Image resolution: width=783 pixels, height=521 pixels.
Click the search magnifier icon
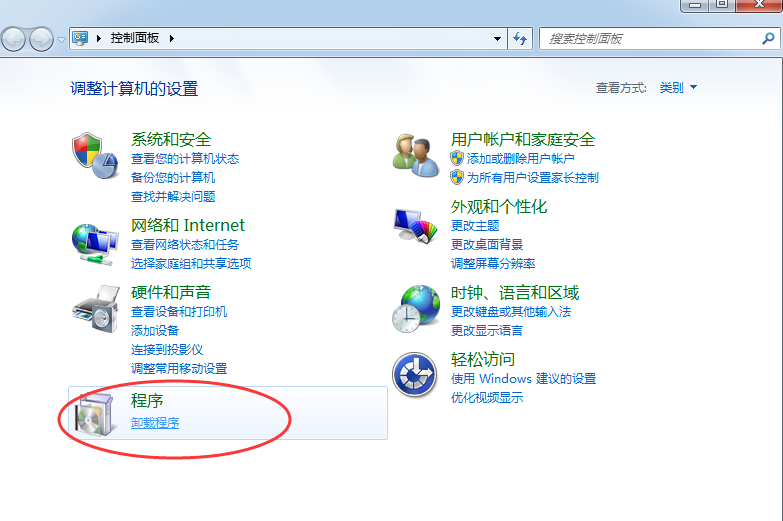point(768,38)
